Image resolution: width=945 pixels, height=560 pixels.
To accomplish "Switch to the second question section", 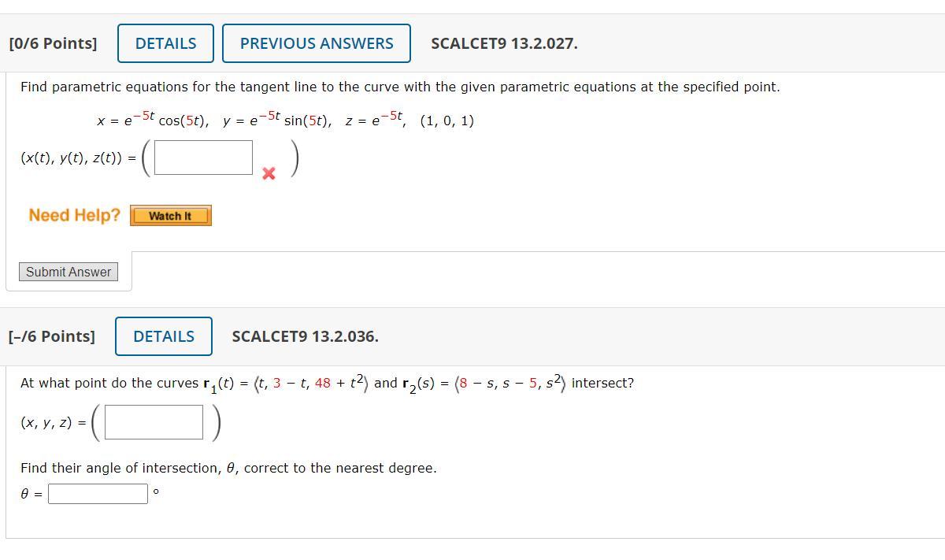I will [x=163, y=336].
